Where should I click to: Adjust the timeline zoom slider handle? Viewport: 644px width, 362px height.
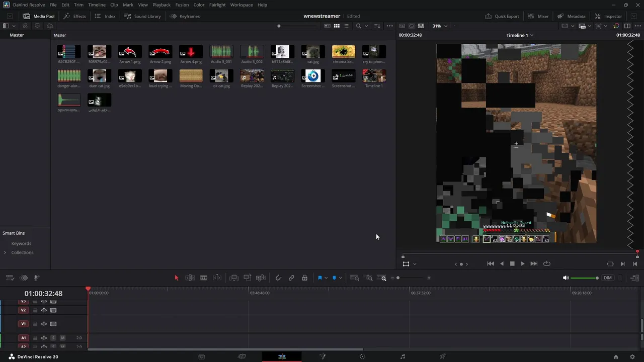click(398, 278)
